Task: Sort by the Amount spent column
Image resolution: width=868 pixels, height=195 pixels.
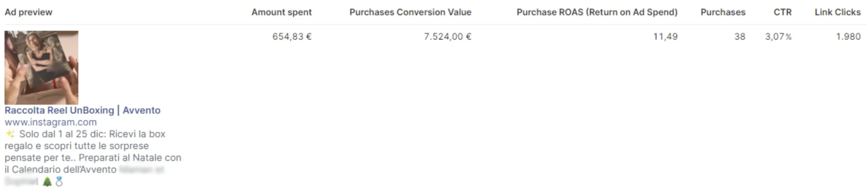Action: [x=281, y=12]
